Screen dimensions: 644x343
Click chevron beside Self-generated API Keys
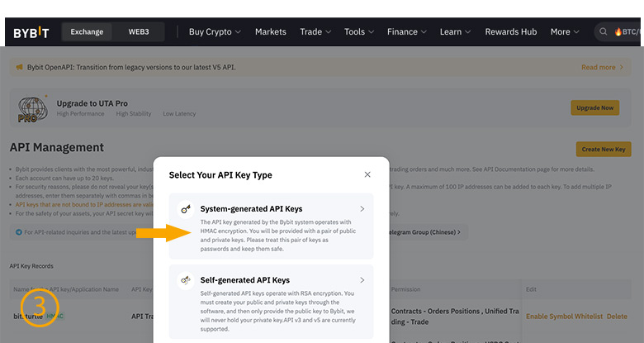(362, 280)
